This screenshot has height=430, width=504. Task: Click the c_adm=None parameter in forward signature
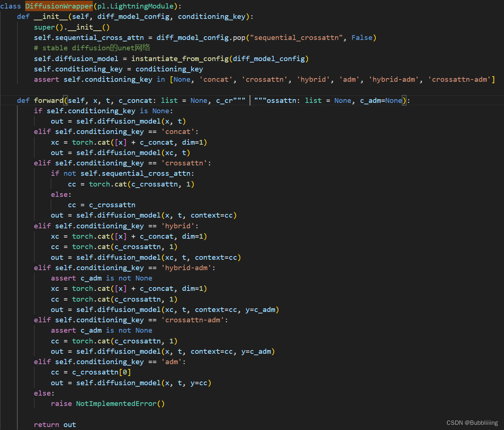[381, 101]
